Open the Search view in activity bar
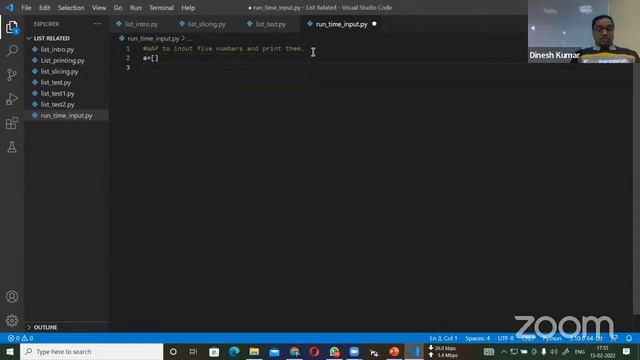The height and width of the screenshot is (360, 640). [x=12, y=51]
